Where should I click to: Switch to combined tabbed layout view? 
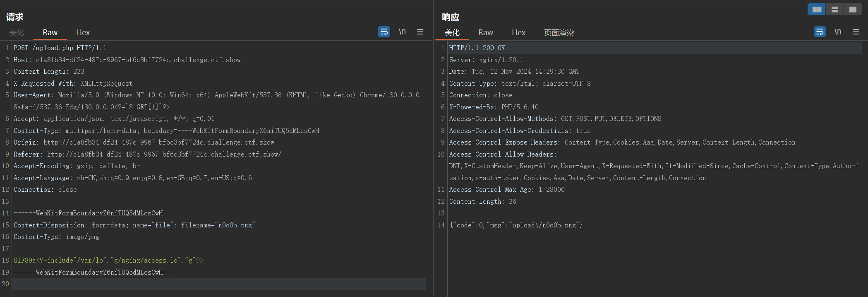pos(853,10)
